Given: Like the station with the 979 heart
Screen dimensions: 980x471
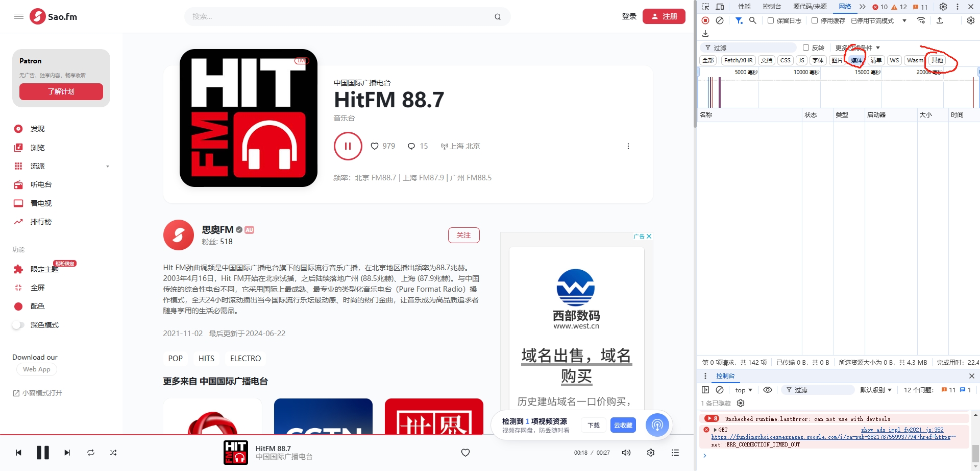Looking at the screenshot, I should (x=375, y=146).
